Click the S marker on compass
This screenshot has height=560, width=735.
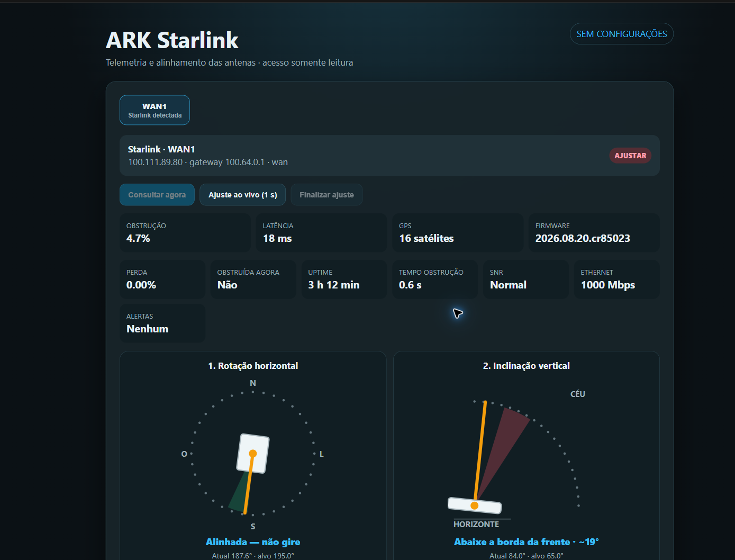[253, 526]
